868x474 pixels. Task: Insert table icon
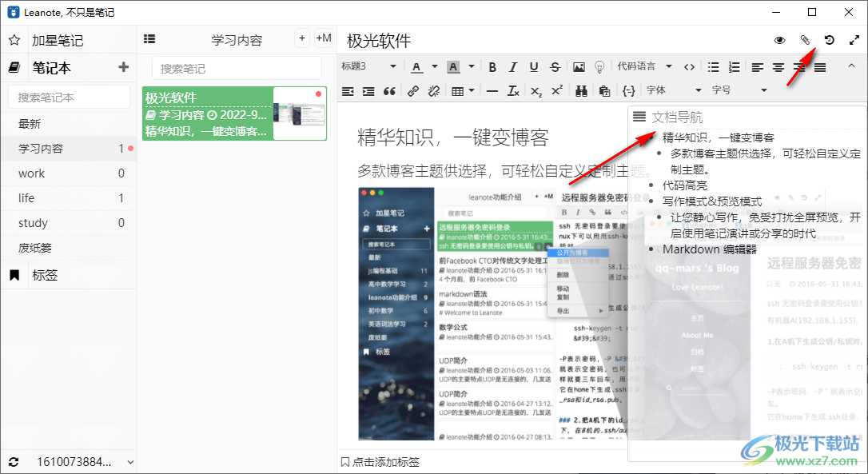point(458,91)
